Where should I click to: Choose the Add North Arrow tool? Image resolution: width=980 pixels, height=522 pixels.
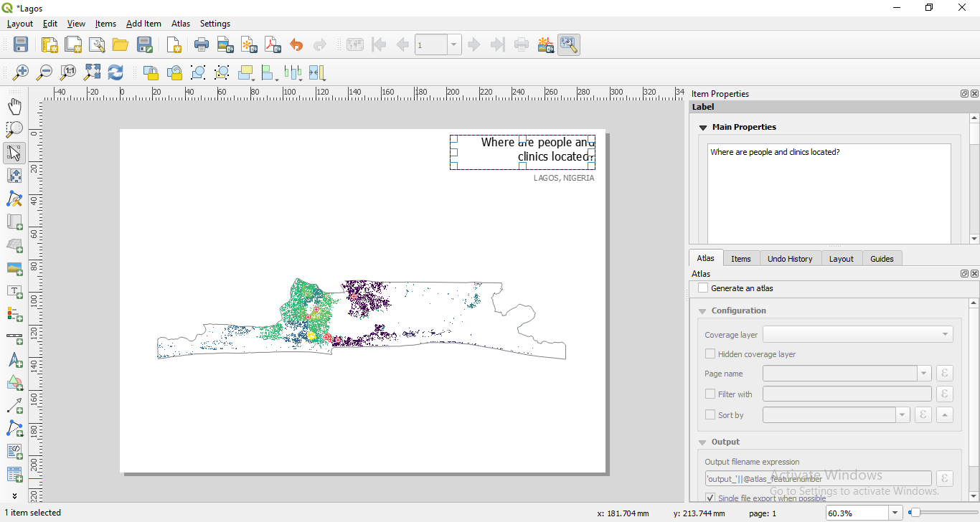pos(14,360)
